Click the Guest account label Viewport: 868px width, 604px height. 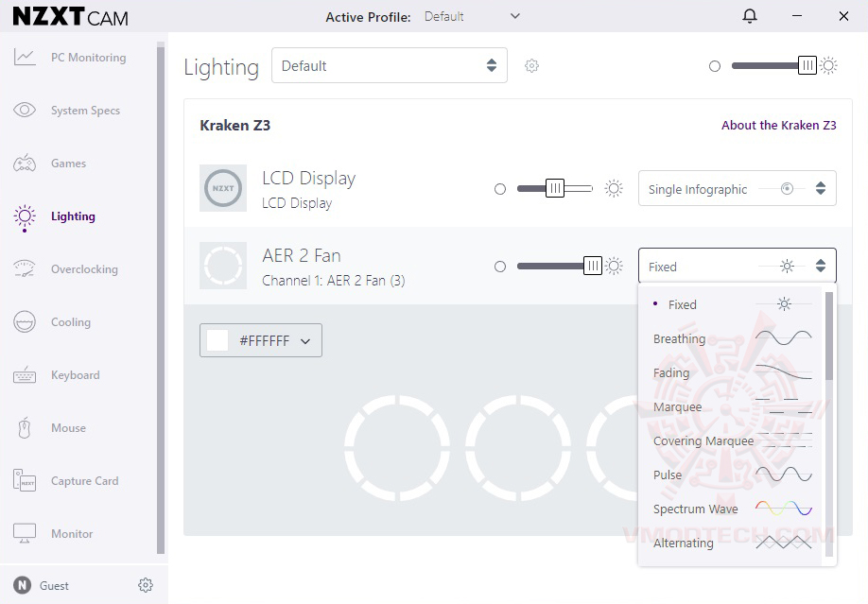click(x=54, y=586)
